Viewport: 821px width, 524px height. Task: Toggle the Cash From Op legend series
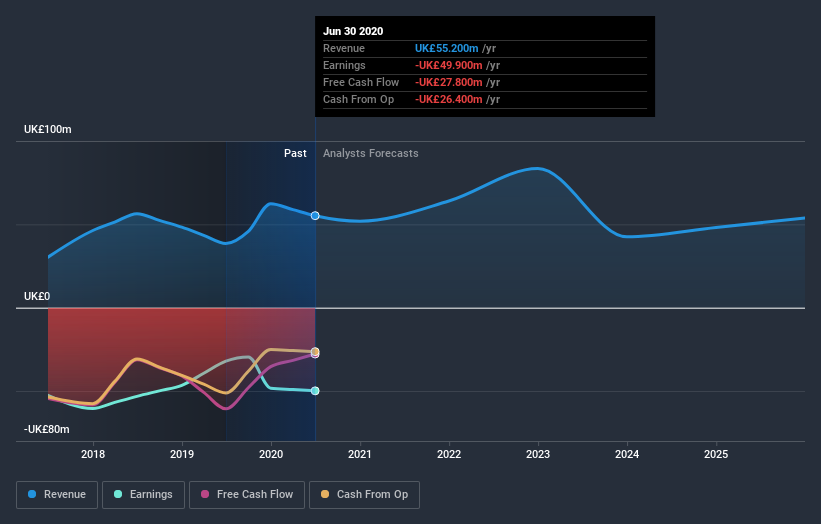[x=364, y=495]
